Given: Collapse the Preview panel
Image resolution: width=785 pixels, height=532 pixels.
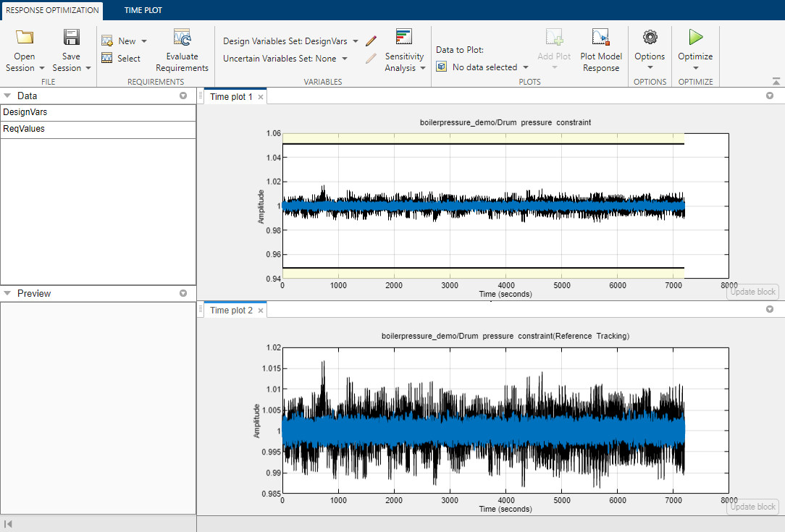Looking at the screenshot, I should pyautogui.click(x=7, y=293).
